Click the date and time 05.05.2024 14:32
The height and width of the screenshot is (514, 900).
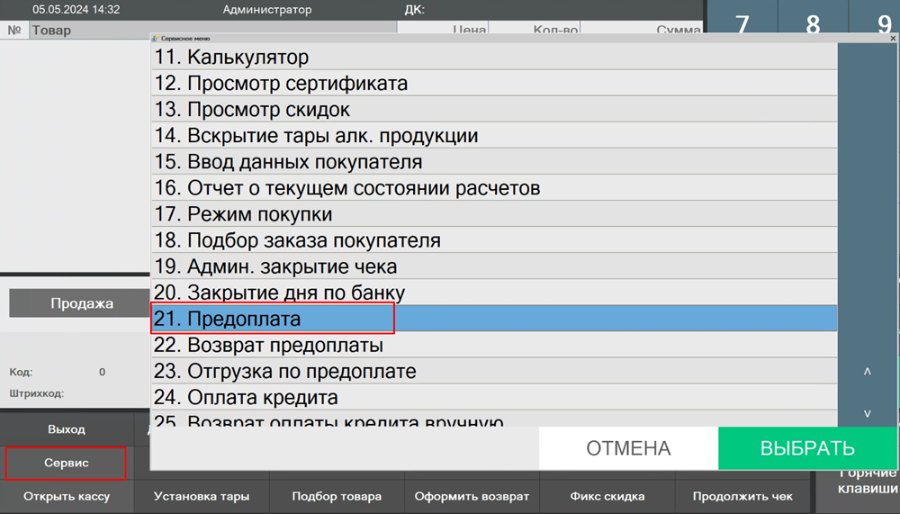click(x=76, y=9)
